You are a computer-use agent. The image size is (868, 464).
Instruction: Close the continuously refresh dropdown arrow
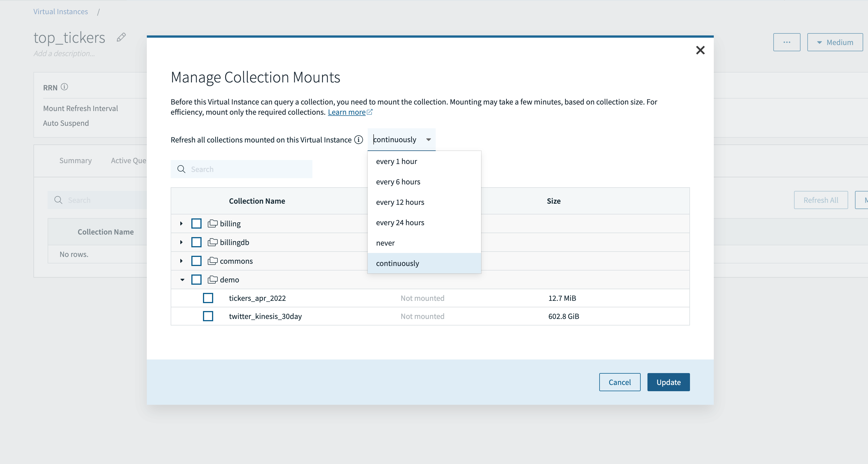[428, 139]
